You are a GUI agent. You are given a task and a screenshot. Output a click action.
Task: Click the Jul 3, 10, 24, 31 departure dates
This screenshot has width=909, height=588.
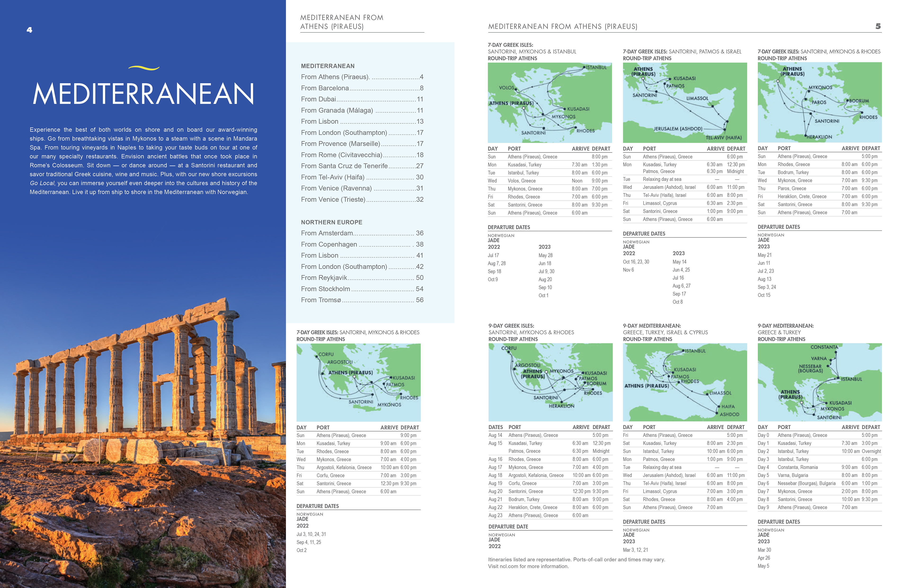pos(311,535)
